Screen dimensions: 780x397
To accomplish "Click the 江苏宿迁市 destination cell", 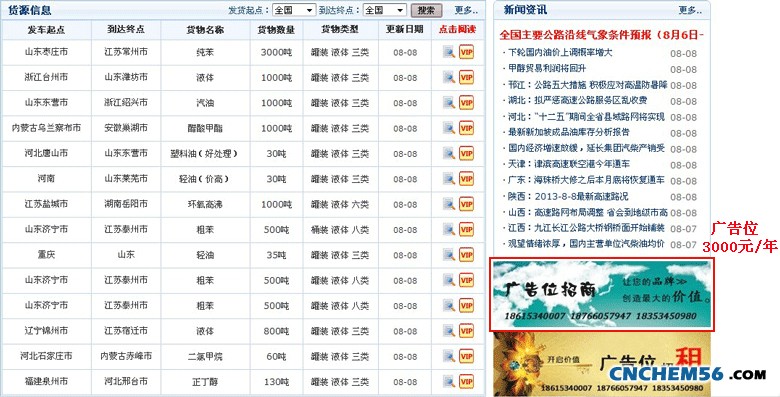I will click(126, 331).
